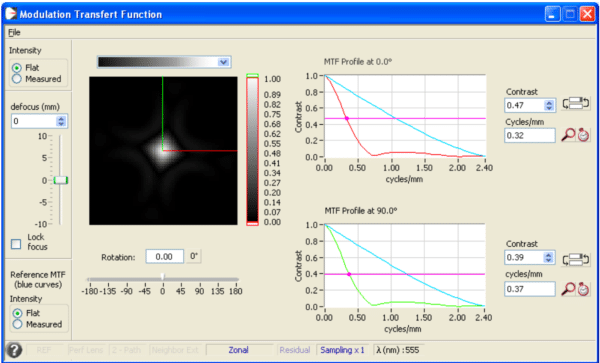
Task: Click the defocus (mm) stepper arrows
Action: coord(61,121)
